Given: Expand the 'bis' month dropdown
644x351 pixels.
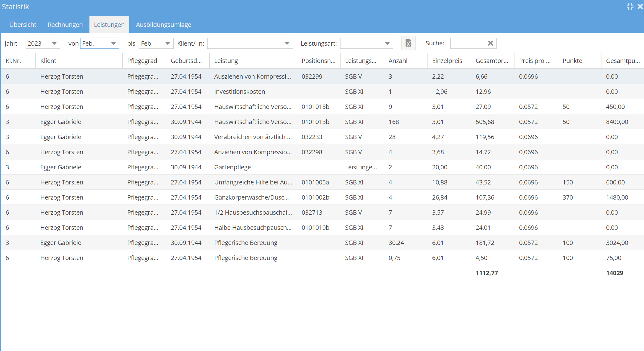Looking at the screenshot, I should click(167, 43).
